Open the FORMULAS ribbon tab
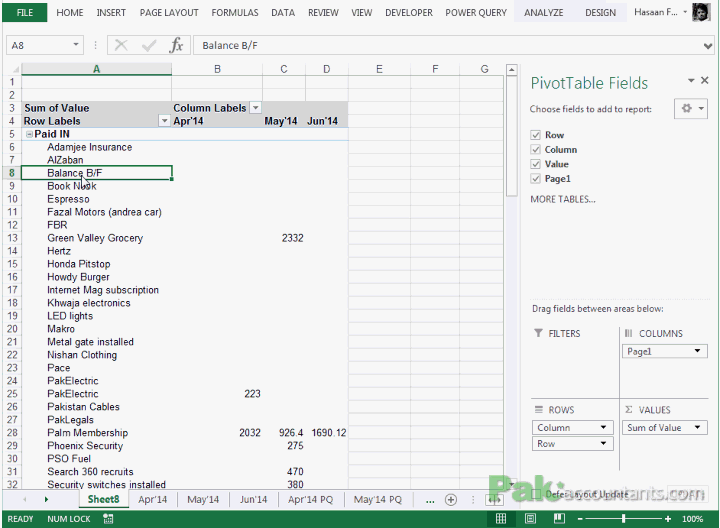 235,13
